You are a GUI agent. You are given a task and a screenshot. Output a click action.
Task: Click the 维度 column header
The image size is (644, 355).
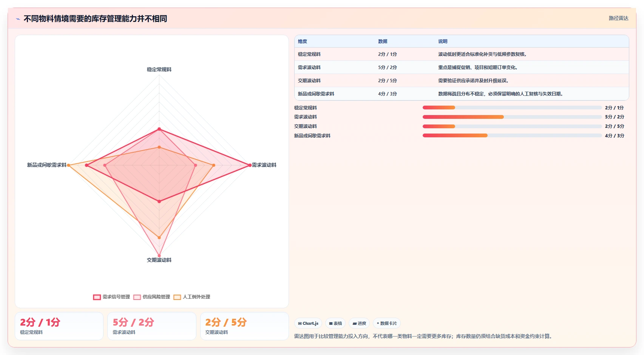303,41
